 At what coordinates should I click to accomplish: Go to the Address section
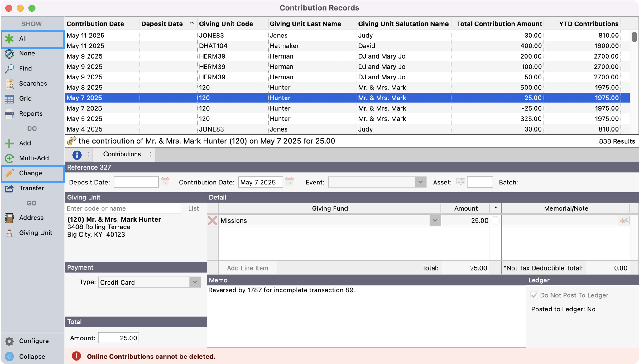click(x=31, y=218)
